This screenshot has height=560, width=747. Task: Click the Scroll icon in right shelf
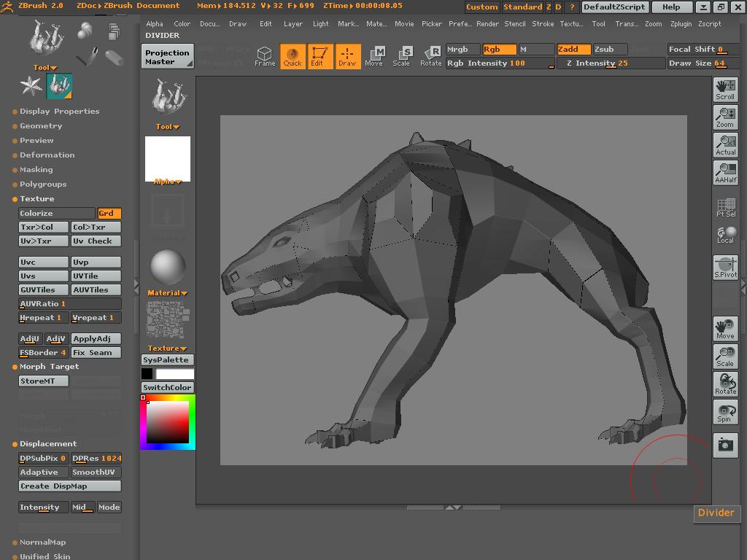pos(725,90)
